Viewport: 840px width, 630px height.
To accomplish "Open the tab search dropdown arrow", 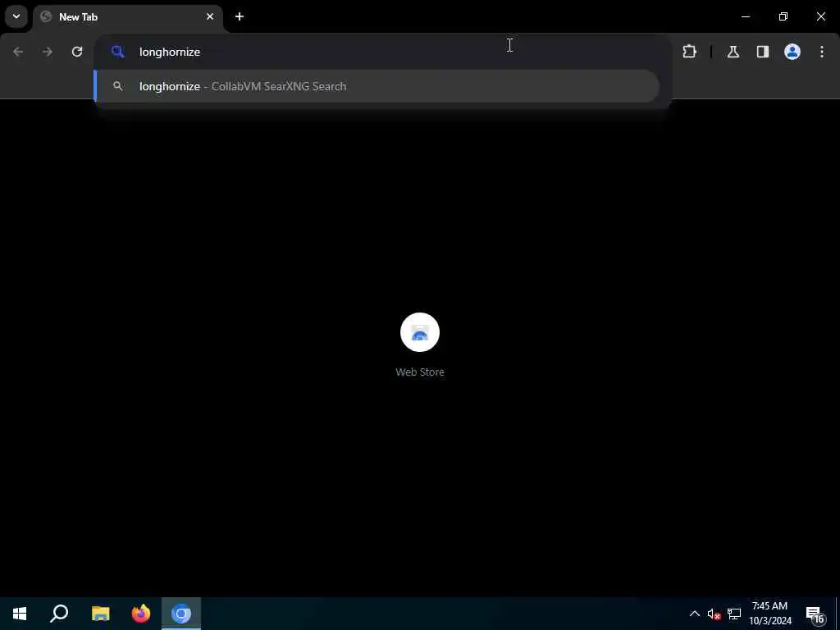I will point(16,16).
